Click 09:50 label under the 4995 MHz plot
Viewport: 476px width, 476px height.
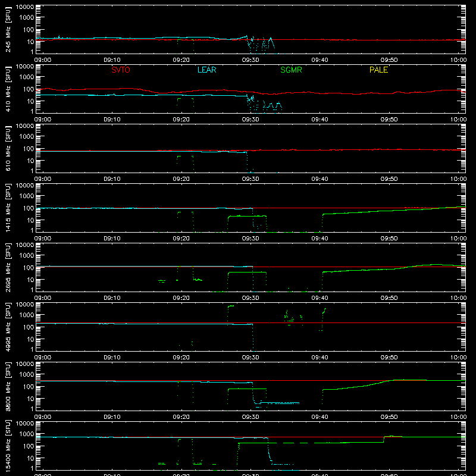pyautogui.click(x=389, y=358)
